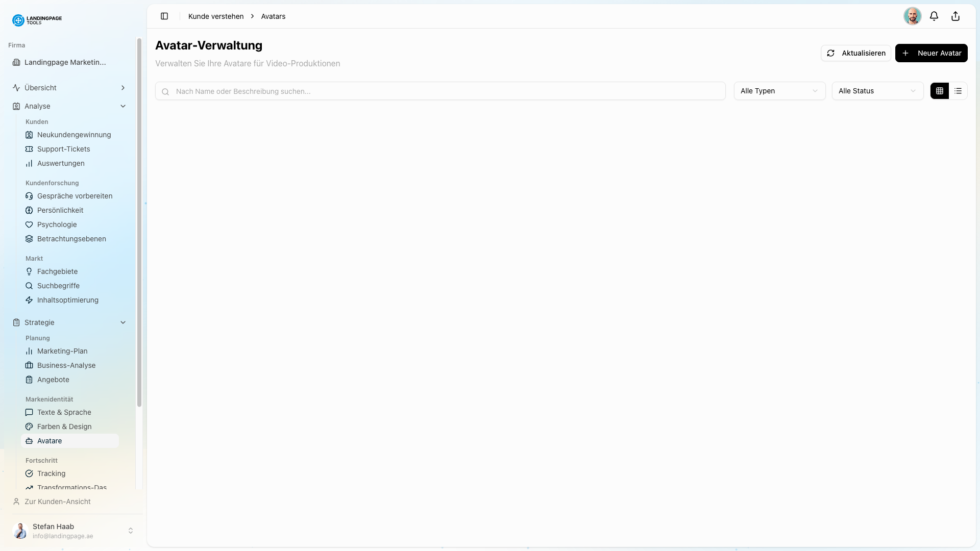The width and height of the screenshot is (980, 551).
Task: Switch to the list view icon
Action: [958, 90]
